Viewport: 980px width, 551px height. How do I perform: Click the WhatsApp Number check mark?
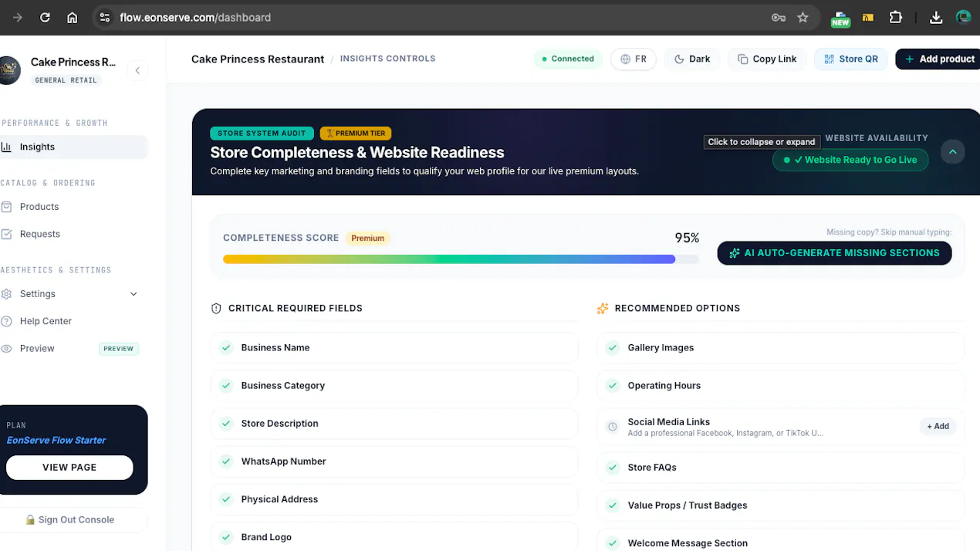tap(226, 461)
